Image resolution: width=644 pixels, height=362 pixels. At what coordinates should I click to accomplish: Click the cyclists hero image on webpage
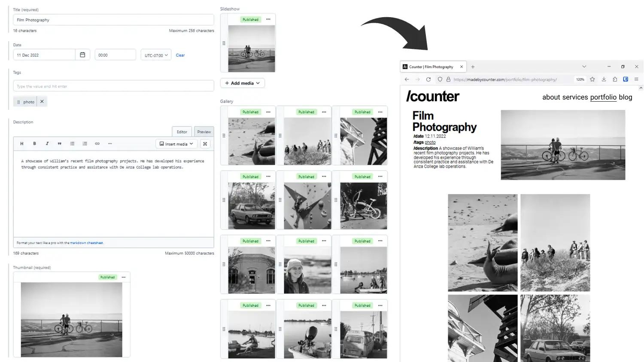pyautogui.click(x=563, y=145)
